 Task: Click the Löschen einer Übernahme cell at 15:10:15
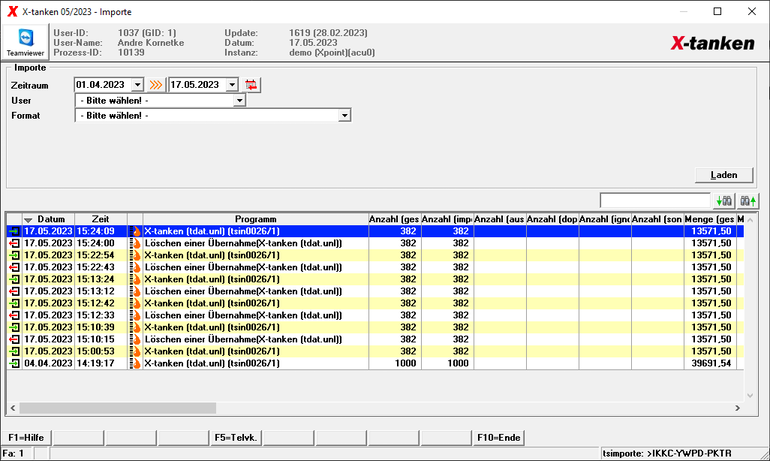pos(255,339)
